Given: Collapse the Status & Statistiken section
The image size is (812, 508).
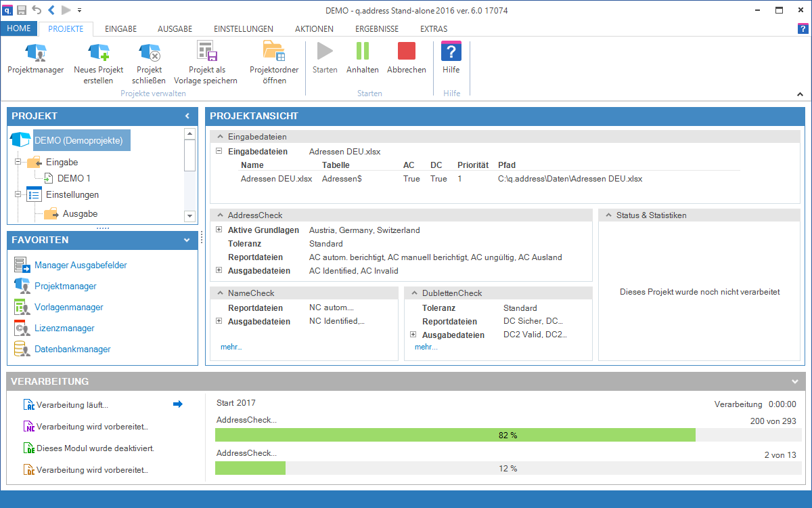Looking at the screenshot, I should pos(608,215).
